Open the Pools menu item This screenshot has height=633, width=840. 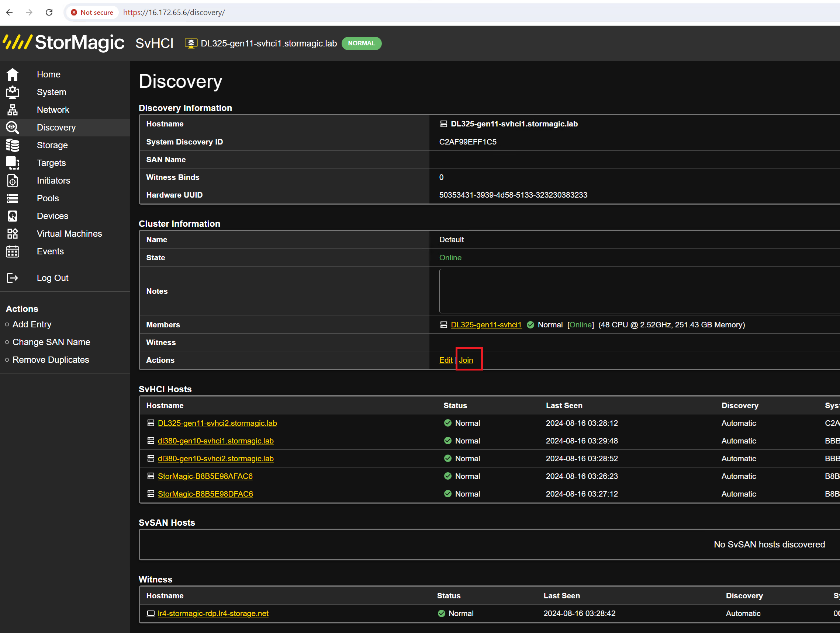pos(48,198)
